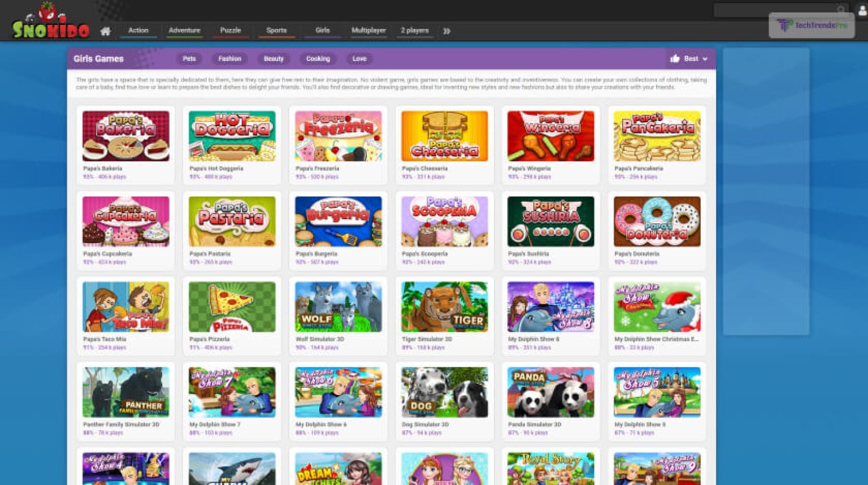The height and width of the screenshot is (485, 868).
Task: Open Papa's Scooperia game thumbnail
Action: (x=444, y=221)
